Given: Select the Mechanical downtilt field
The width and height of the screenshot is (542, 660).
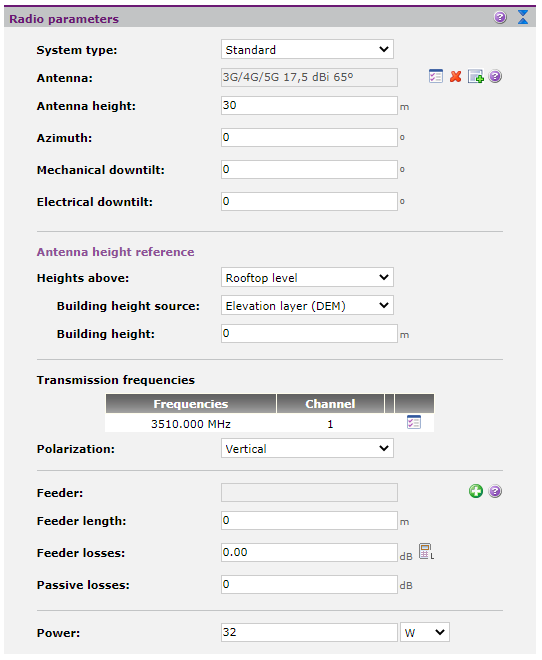Looking at the screenshot, I should (x=309, y=170).
